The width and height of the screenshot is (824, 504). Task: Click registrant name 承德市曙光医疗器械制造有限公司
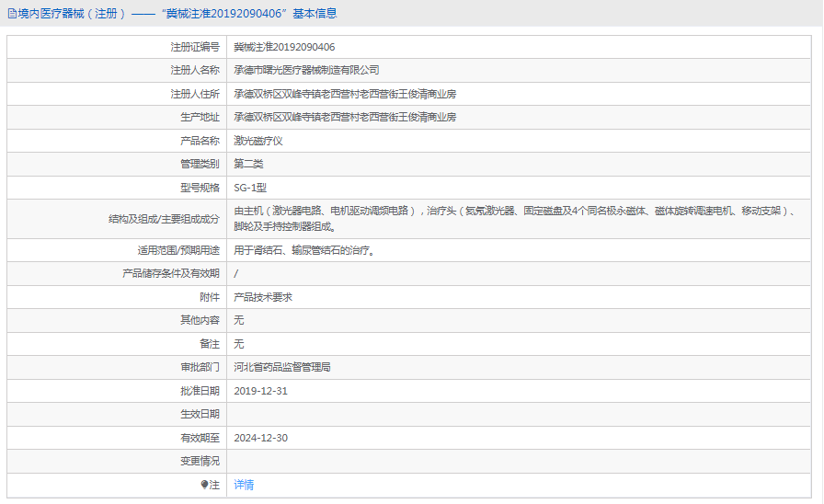coord(306,70)
